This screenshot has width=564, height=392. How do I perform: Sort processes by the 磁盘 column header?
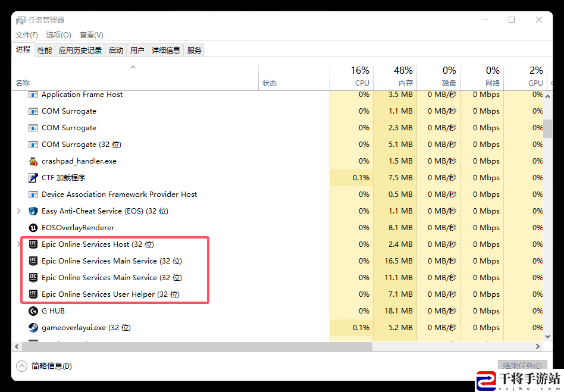pyautogui.click(x=438, y=76)
